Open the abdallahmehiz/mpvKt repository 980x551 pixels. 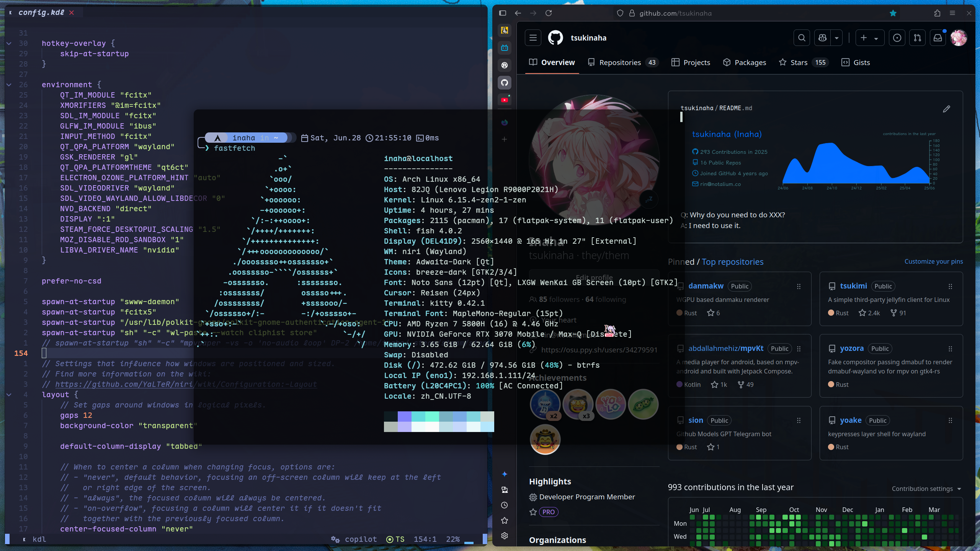(x=725, y=348)
